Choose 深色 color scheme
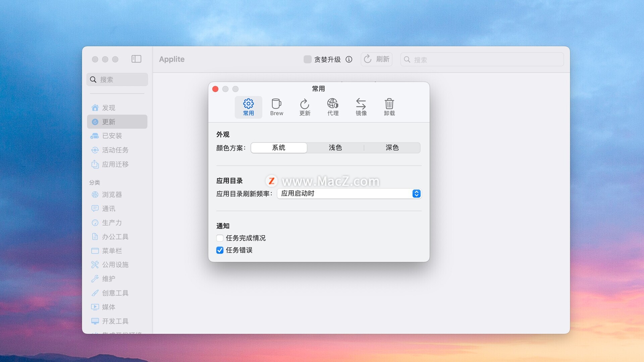Viewport: 644px width, 362px height. tap(392, 148)
